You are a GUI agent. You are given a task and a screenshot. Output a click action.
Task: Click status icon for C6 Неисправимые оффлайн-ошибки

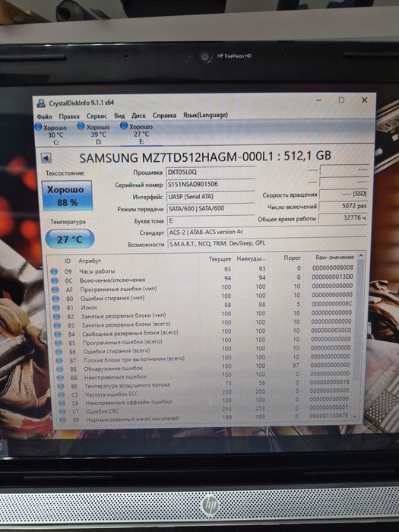(62, 403)
